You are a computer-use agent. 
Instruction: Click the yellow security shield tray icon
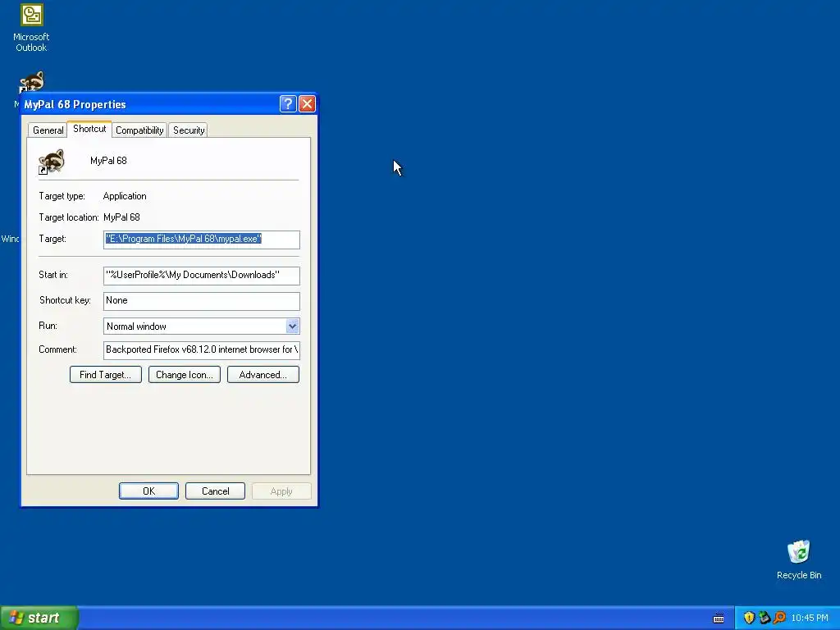(749, 618)
